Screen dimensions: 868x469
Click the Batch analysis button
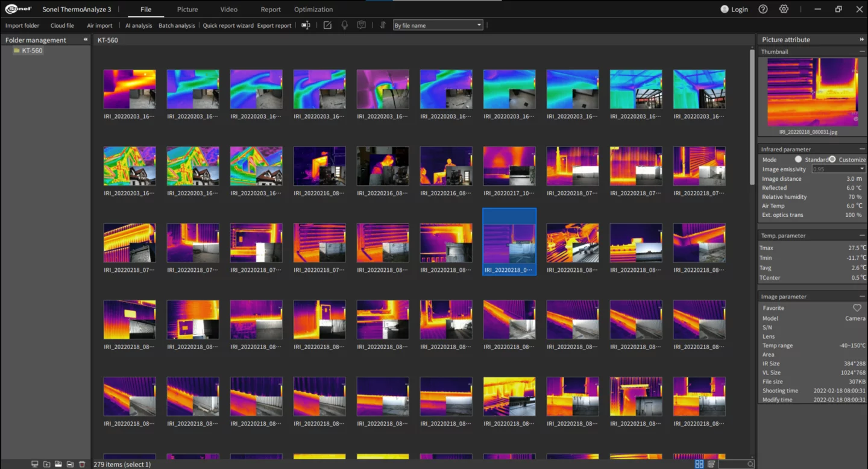pyautogui.click(x=177, y=25)
